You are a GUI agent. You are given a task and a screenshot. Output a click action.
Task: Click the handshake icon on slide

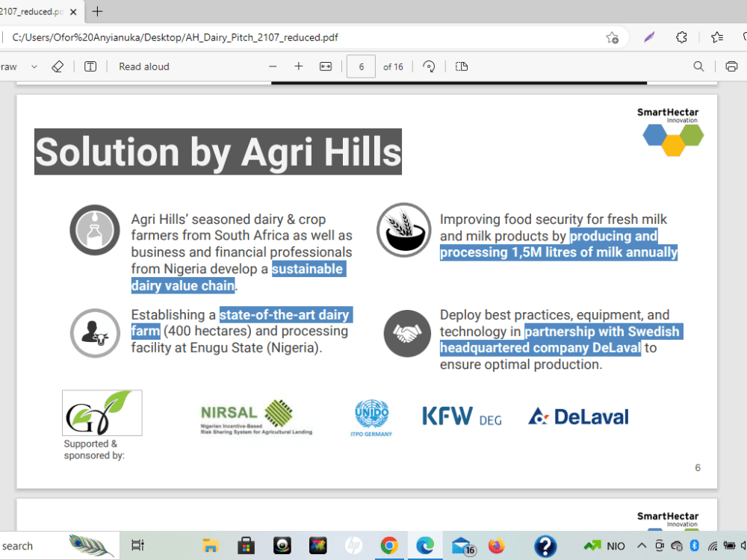407,333
